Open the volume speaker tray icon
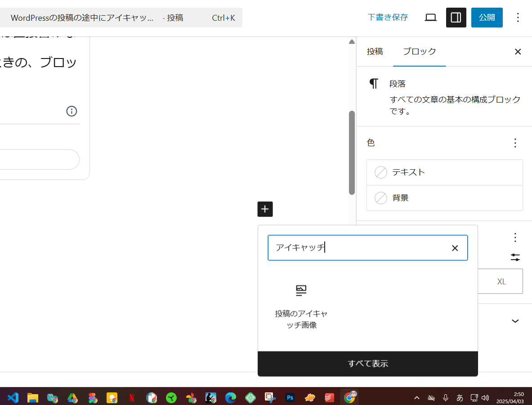 coord(486,397)
